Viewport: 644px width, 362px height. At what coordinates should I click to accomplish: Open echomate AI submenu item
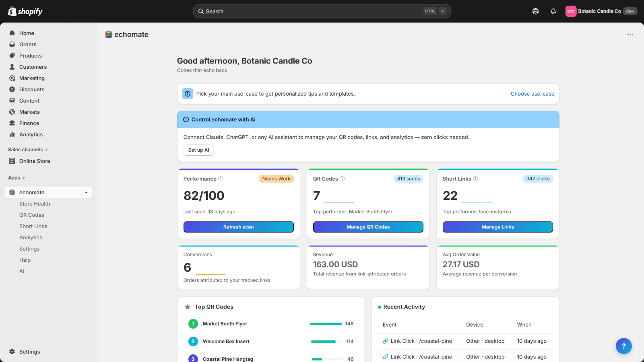(x=22, y=271)
